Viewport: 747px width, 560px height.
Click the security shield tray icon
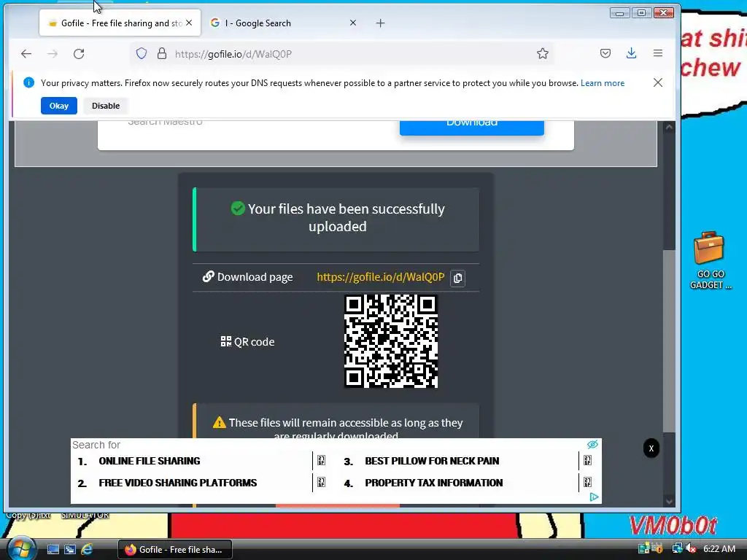[657, 548]
